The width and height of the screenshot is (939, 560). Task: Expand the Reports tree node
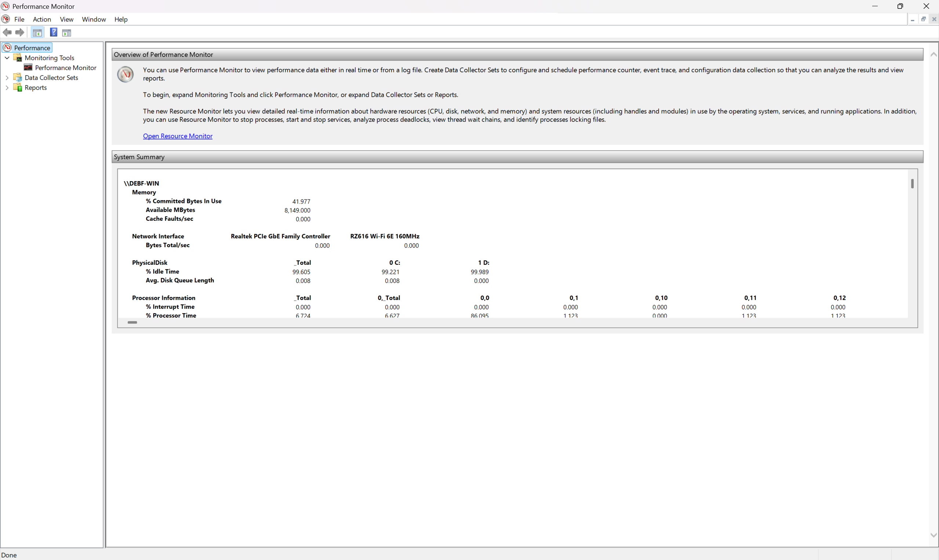click(7, 88)
